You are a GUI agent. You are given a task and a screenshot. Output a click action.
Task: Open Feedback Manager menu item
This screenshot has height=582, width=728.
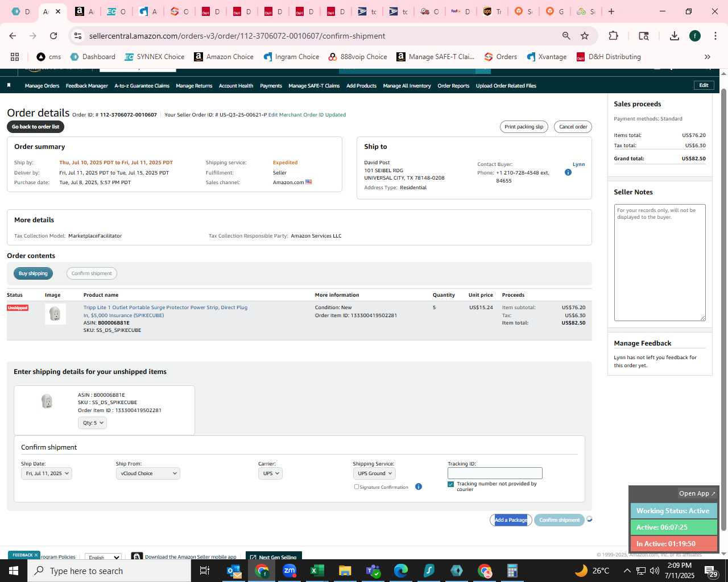pos(87,86)
